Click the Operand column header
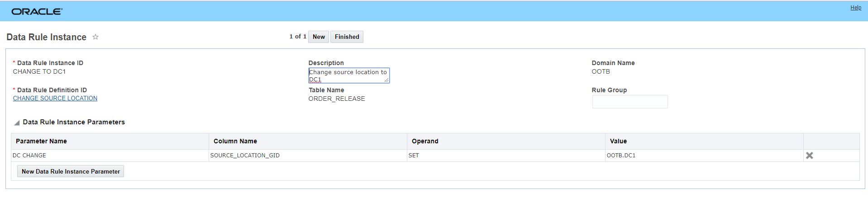The height and width of the screenshot is (203, 868). coord(425,142)
